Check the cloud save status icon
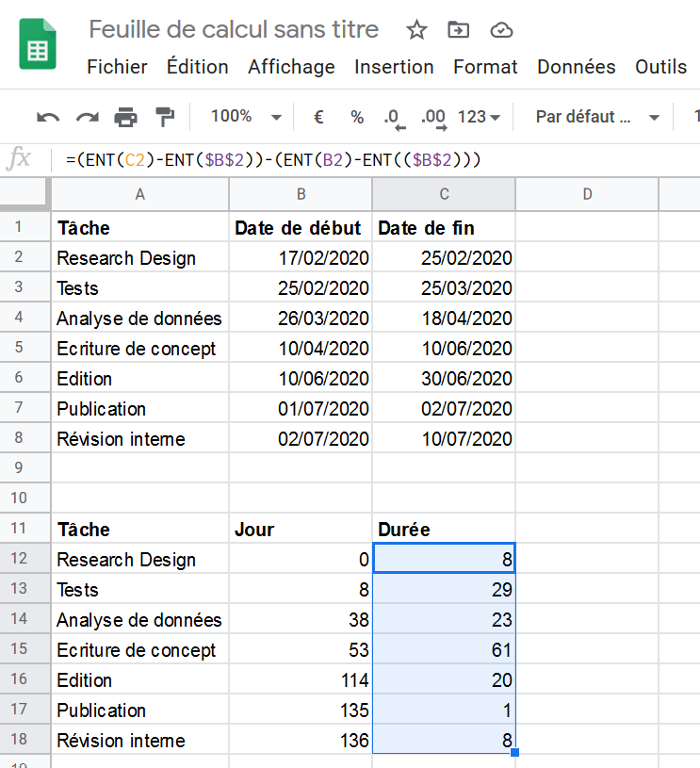The width and height of the screenshot is (700, 768). (x=501, y=30)
